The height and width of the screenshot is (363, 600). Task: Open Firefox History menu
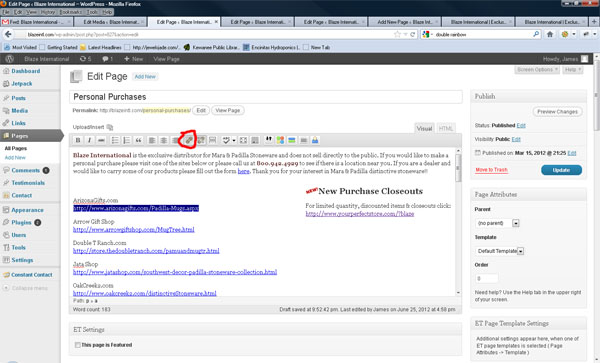point(48,12)
